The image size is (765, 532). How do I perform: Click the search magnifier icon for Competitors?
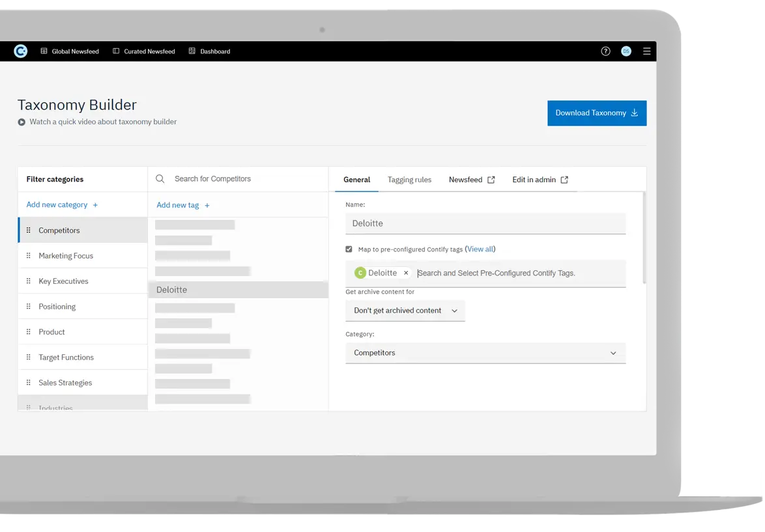[160, 179]
